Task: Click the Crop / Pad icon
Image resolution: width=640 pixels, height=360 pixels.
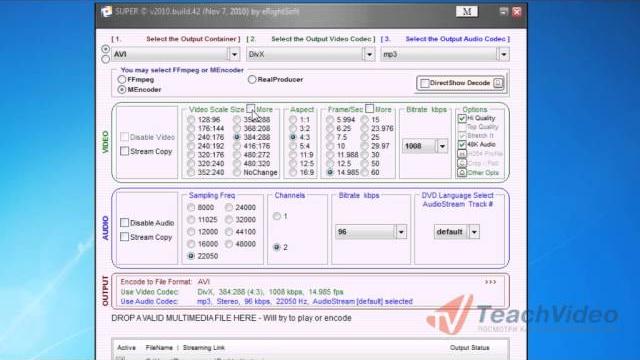Action: [462, 163]
